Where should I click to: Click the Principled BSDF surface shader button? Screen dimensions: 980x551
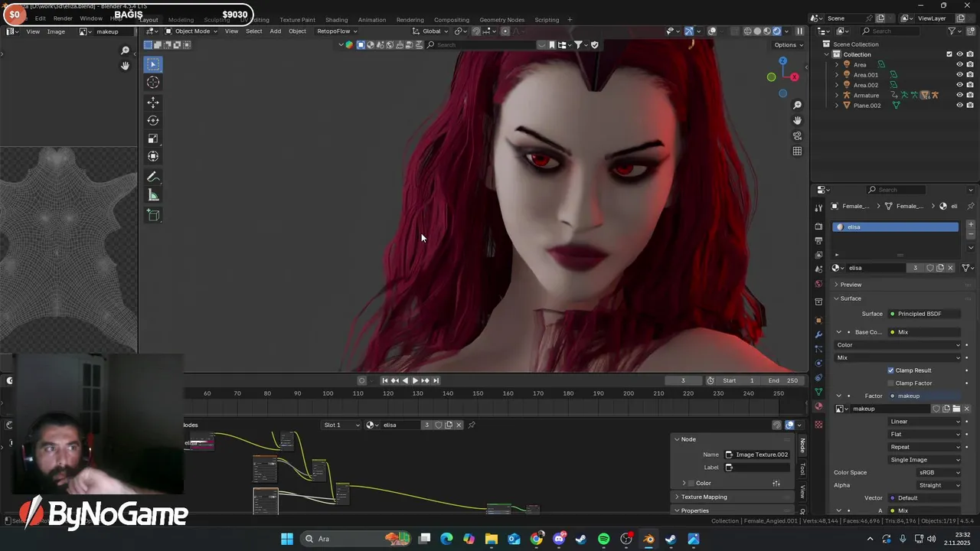pyautogui.click(x=924, y=314)
